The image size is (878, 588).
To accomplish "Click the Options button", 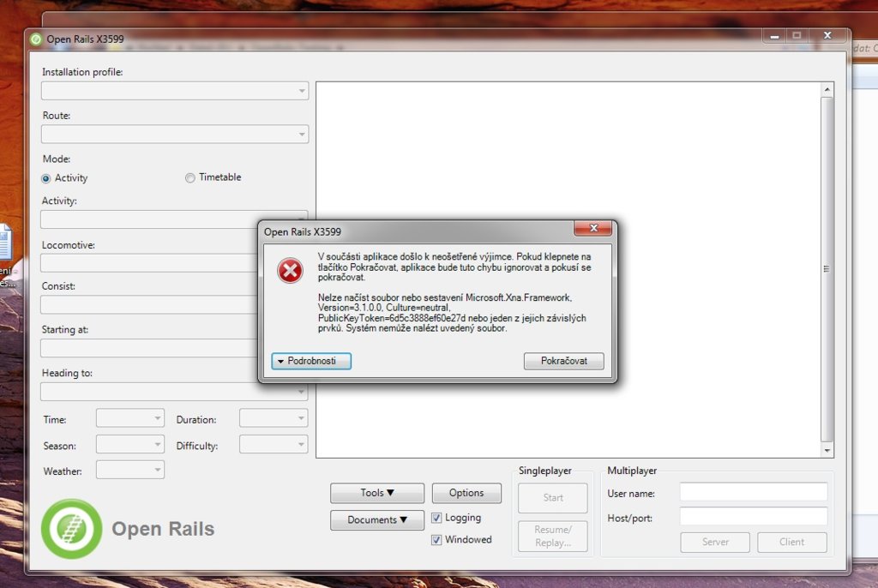I will tap(466, 493).
